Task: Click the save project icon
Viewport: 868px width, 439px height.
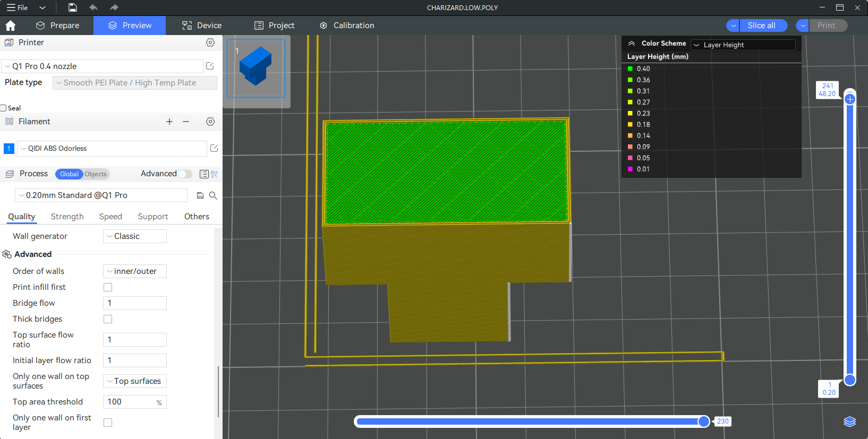Action: (x=73, y=7)
